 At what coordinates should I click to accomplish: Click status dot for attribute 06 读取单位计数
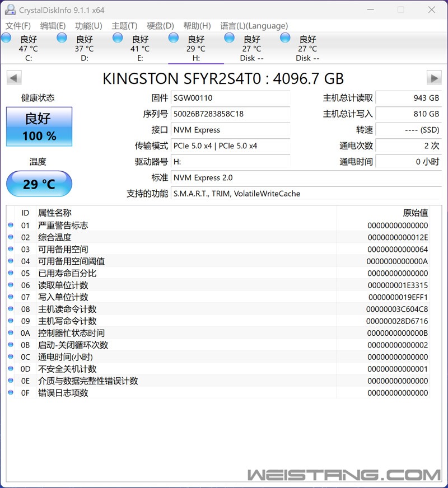(x=11, y=285)
